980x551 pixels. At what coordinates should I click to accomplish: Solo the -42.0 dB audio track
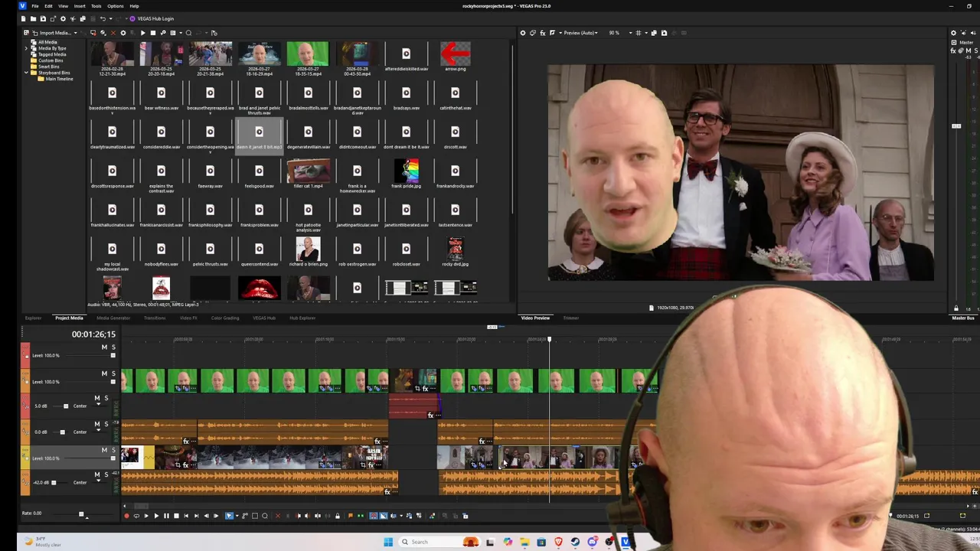[106, 474]
